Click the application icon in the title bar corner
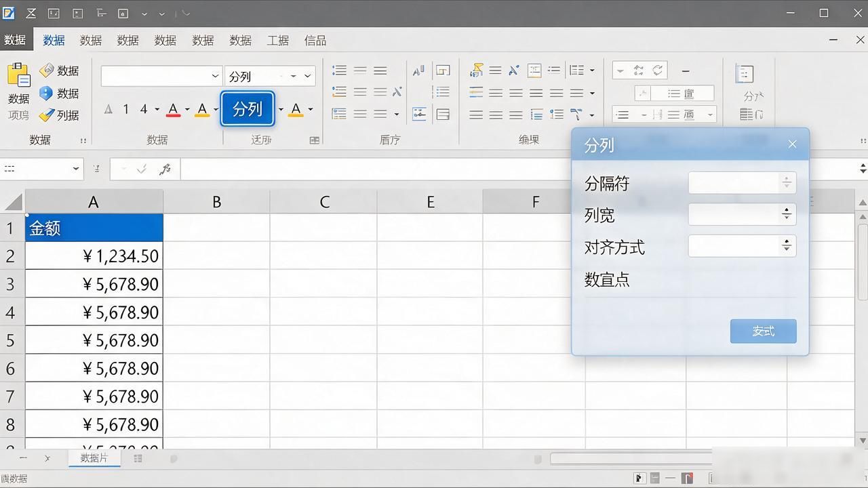This screenshot has width=868, height=488. 8,13
